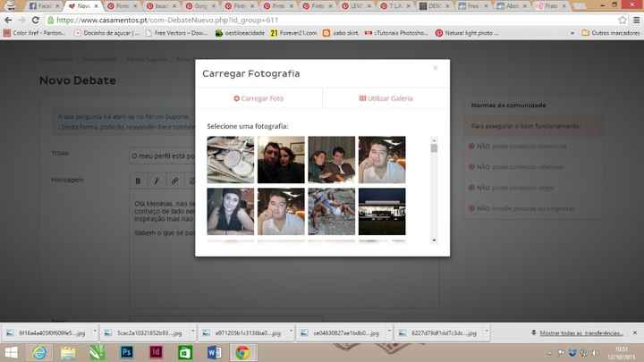The height and width of the screenshot is (362, 644).
Task: Select thumbnail of two people on couch
Action: (332, 160)
